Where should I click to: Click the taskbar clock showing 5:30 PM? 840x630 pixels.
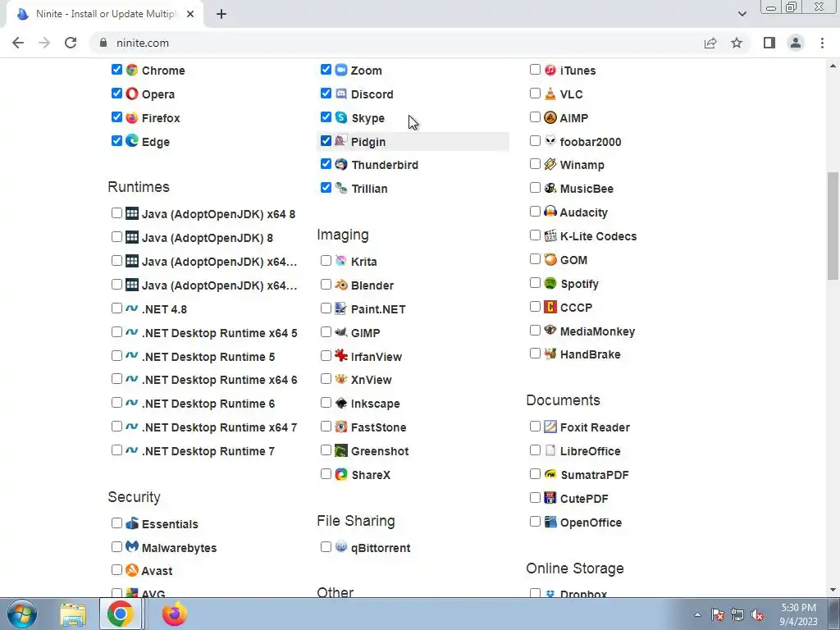[x=798, y=614]
